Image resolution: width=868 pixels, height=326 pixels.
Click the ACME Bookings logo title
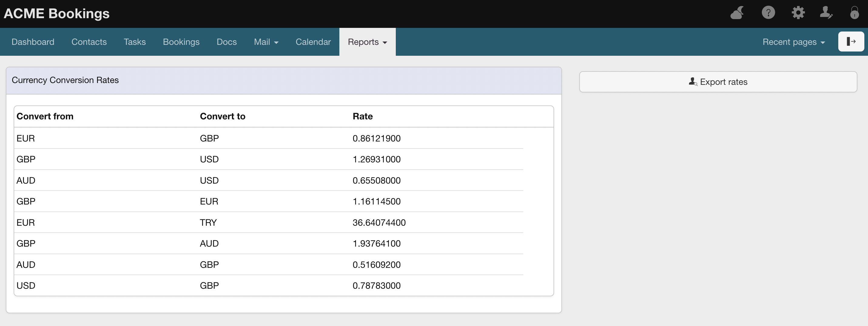point(57,13)
